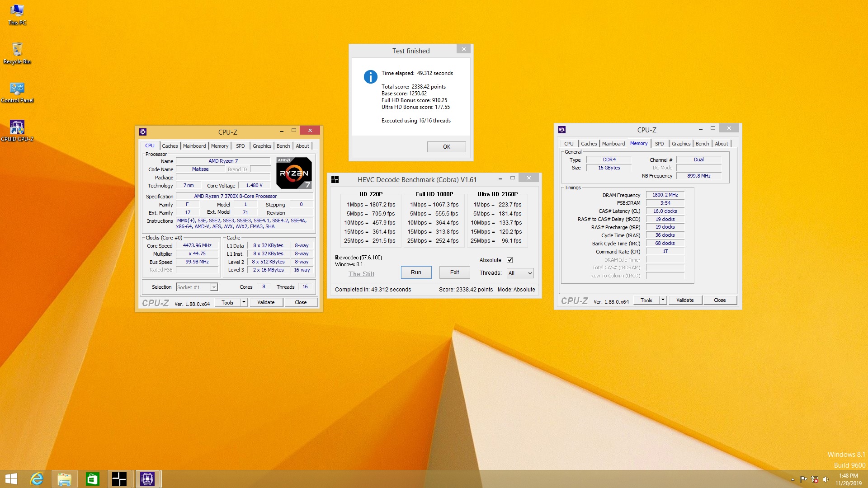Select HEVC Benchmark taskbar icon

[119, 479]
